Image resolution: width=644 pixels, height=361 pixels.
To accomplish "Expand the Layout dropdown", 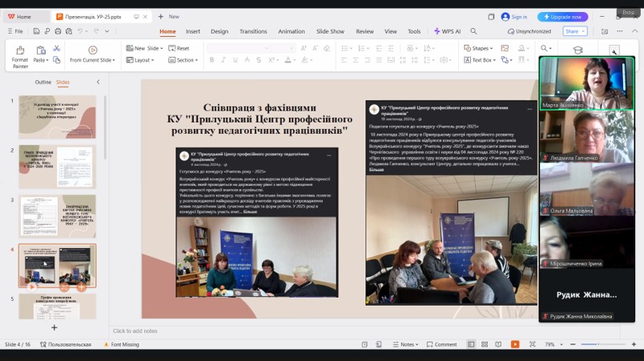I will (143, 60).
